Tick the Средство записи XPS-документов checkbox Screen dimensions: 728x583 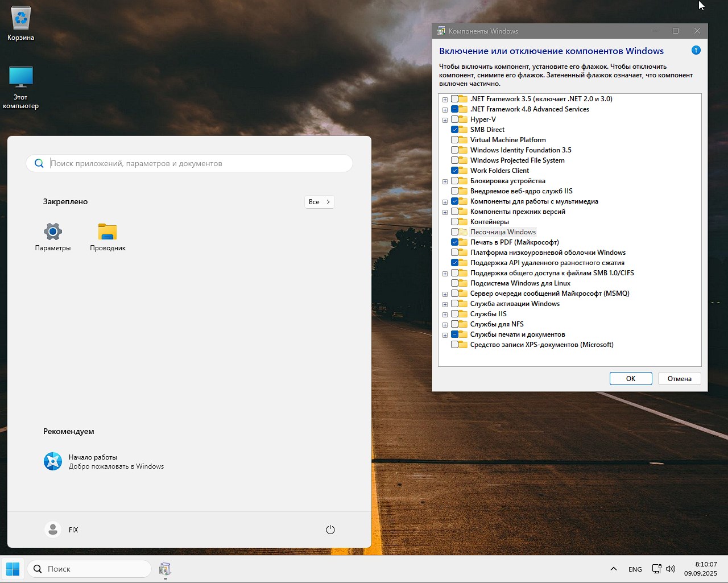[454, 345]
